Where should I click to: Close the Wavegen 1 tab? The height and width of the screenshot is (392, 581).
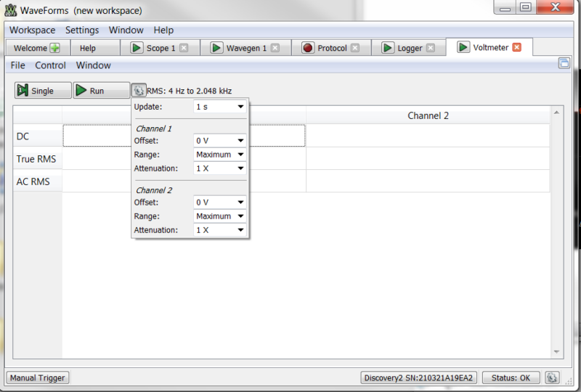[x=275, y=48]
